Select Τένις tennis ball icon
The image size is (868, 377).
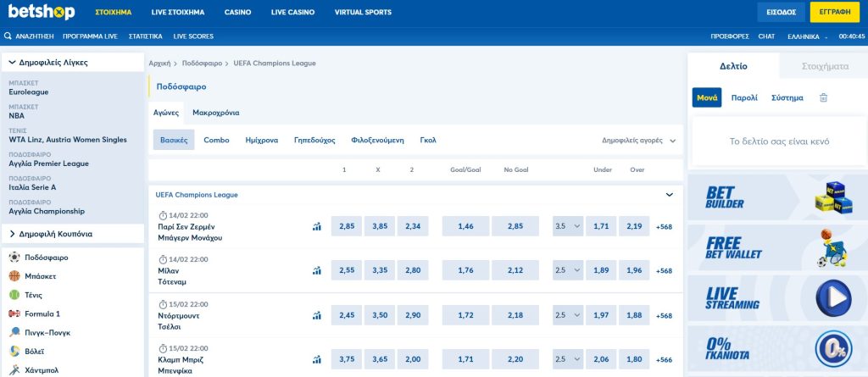14,295
